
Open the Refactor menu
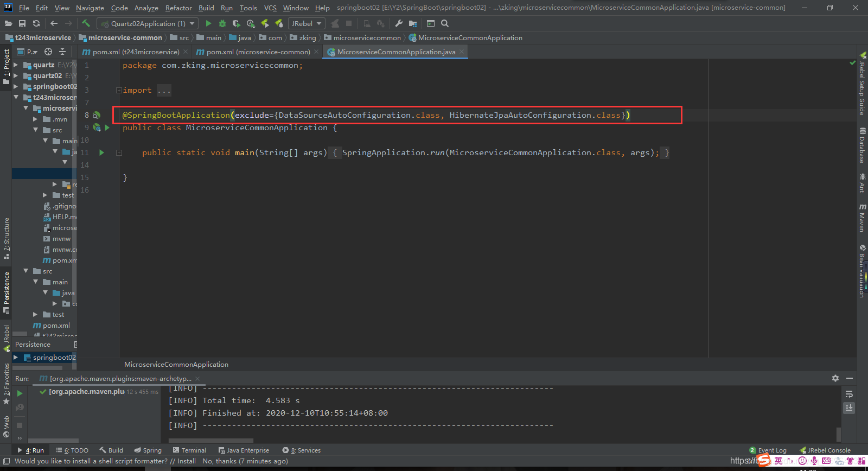coord(178,8)
